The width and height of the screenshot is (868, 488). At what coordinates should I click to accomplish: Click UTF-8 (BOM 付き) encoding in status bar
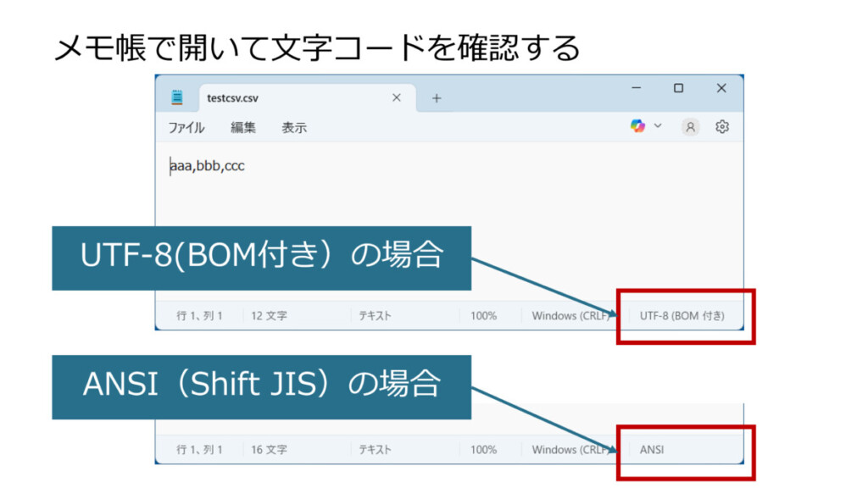[x=682, y=316]
